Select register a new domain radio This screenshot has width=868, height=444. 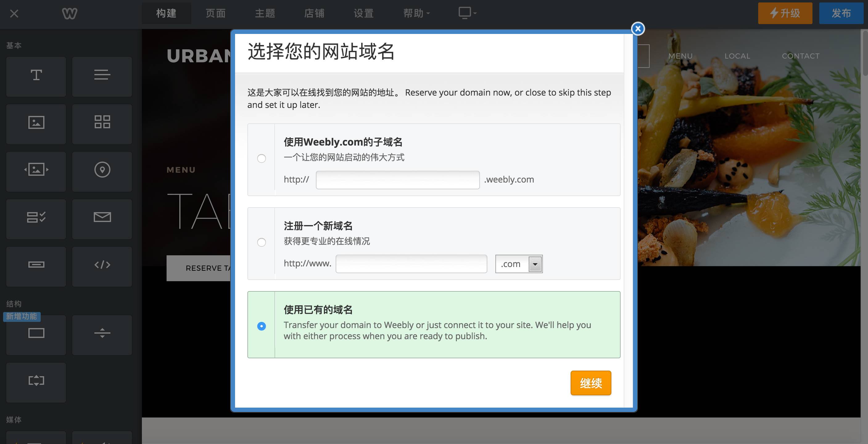(x=262, y=242)
